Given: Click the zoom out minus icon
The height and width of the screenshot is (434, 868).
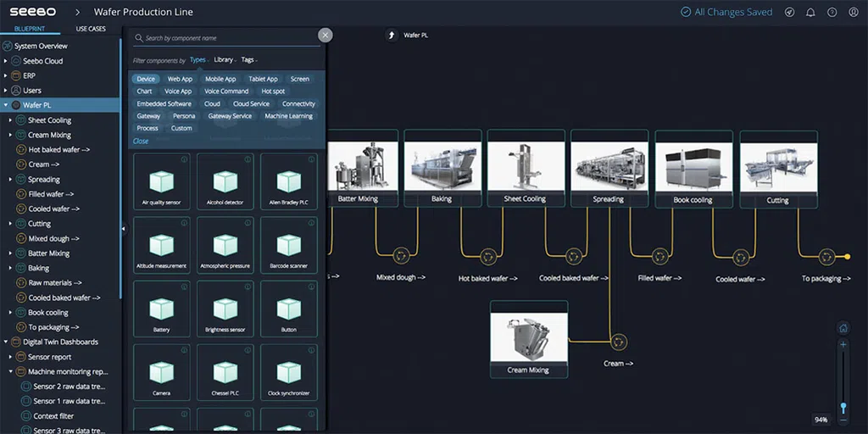Looking at the screenshot, I should (843, 420).
